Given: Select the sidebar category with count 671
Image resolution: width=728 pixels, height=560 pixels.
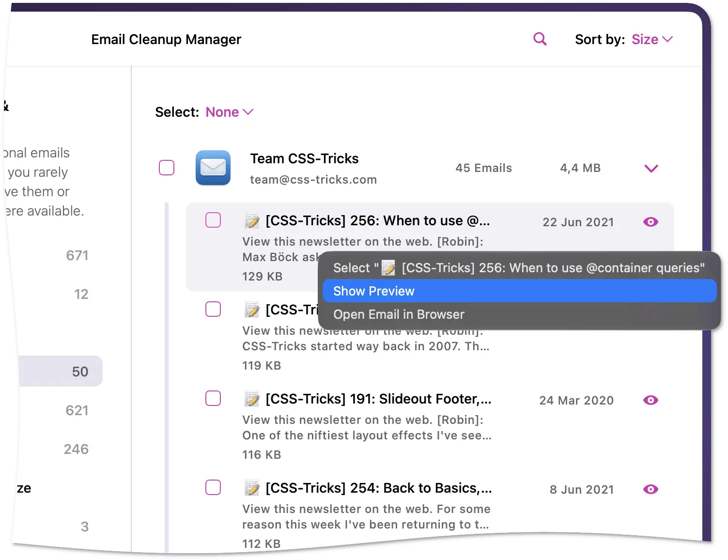Looking at the screenshot, I should tap(77, 255).
